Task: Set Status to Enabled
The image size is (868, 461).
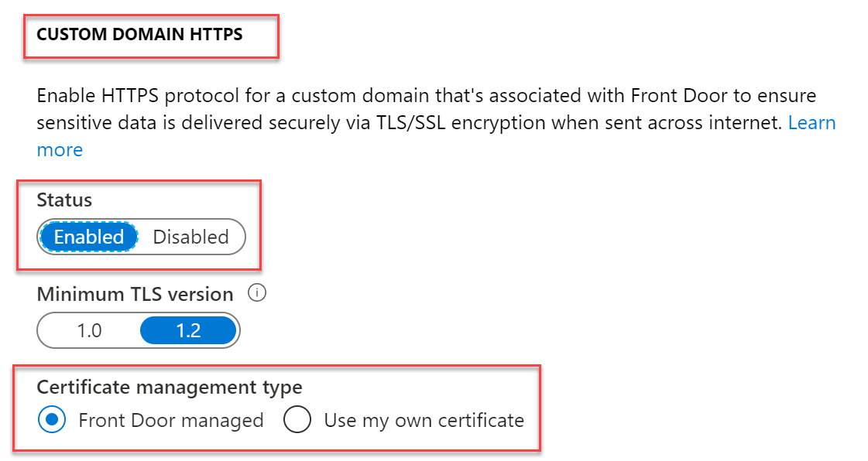Action: pos(89,237)
